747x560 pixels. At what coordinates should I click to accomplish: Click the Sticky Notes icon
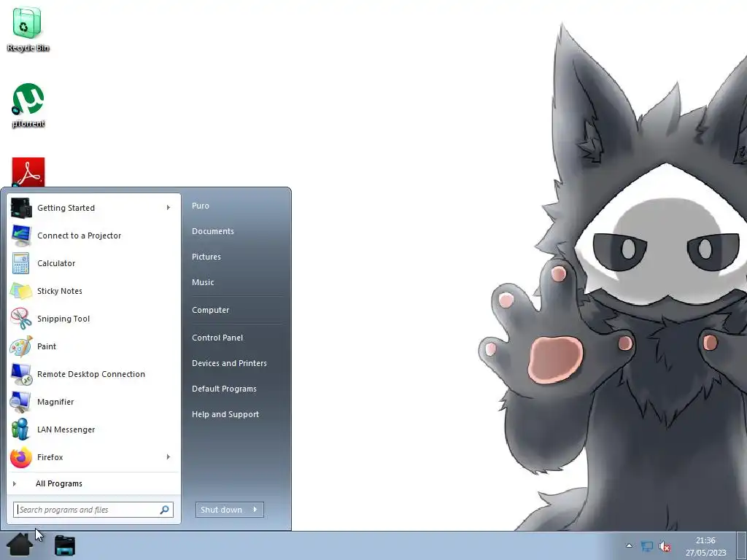pos(21,291)
